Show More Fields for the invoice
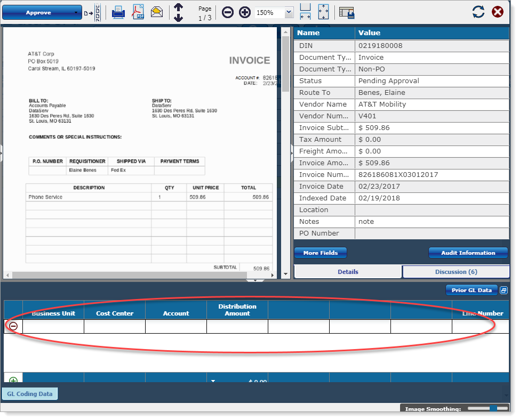 click(320, 253)
